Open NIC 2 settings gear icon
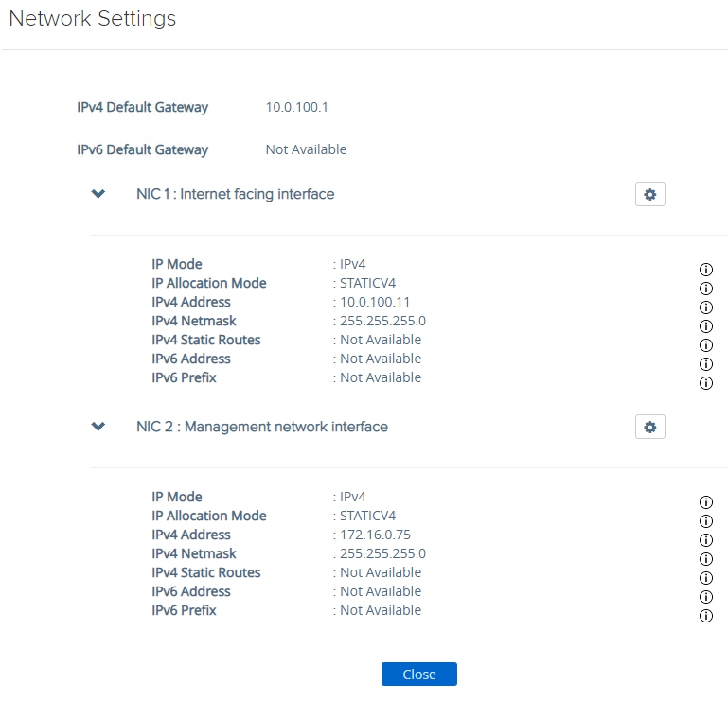The width and height of the screenshot is (728, 701). pos(649,427)
